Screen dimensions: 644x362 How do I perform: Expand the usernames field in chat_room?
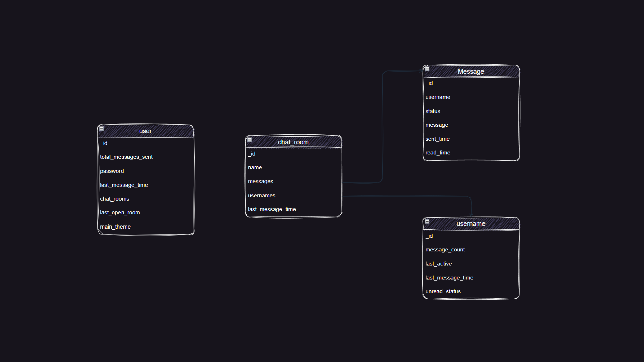[261, 195]
